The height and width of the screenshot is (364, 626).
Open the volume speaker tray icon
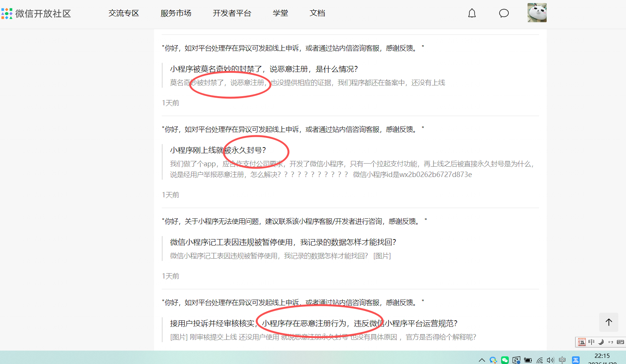551,360
